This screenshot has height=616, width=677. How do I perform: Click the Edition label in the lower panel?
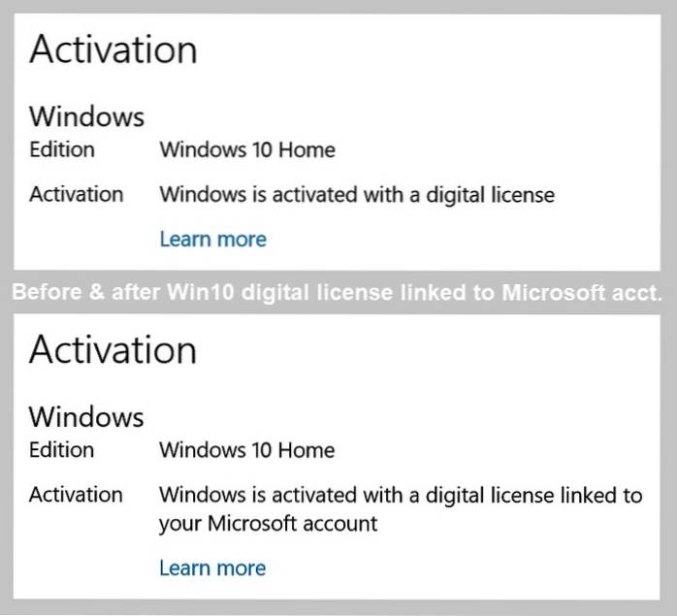[x=62, y=450]
